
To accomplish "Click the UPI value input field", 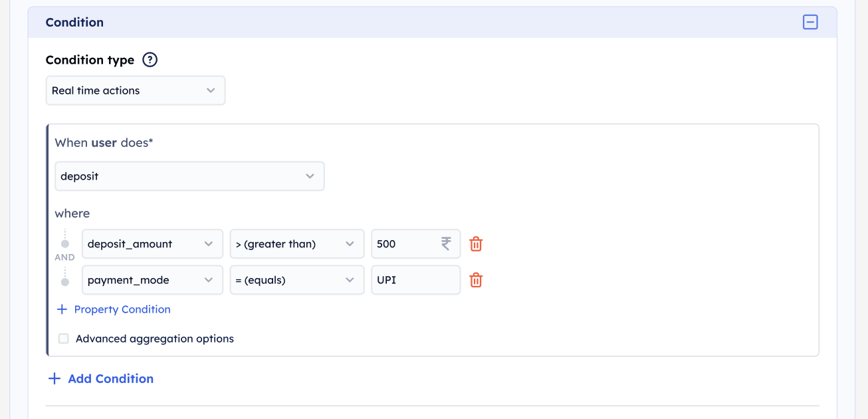I will (x=415, y=280).
